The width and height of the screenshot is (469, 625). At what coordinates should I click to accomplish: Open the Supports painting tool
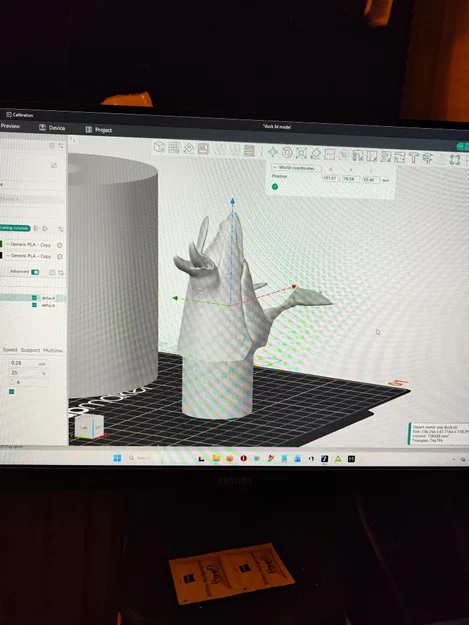pyautogui.click(x=357, y=156)
